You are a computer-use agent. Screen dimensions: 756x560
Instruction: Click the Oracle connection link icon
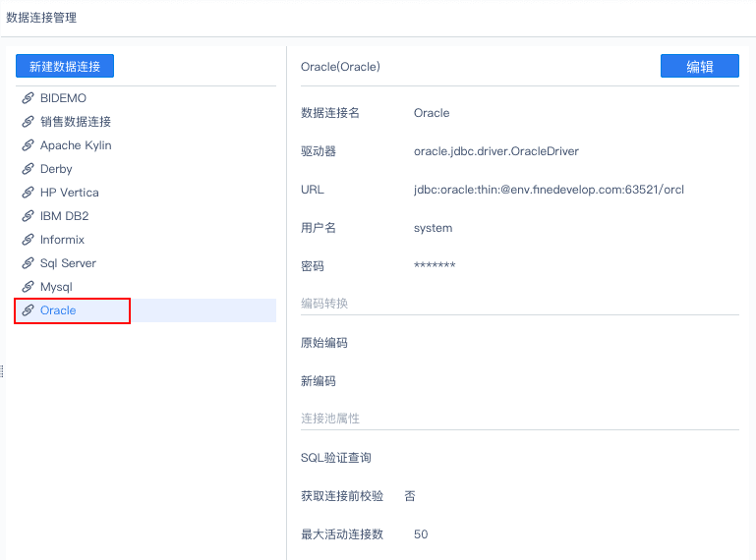pyautogui.click(x=28, y=310)
